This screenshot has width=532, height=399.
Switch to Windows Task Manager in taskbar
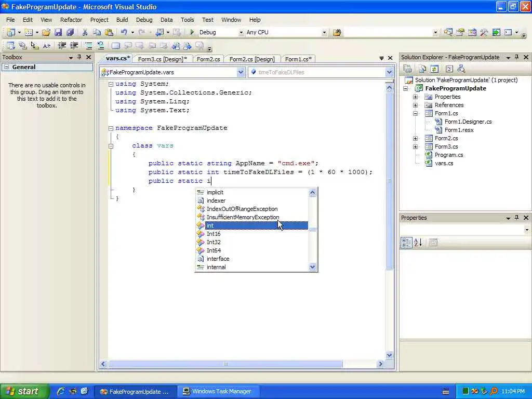pos(218,391)
